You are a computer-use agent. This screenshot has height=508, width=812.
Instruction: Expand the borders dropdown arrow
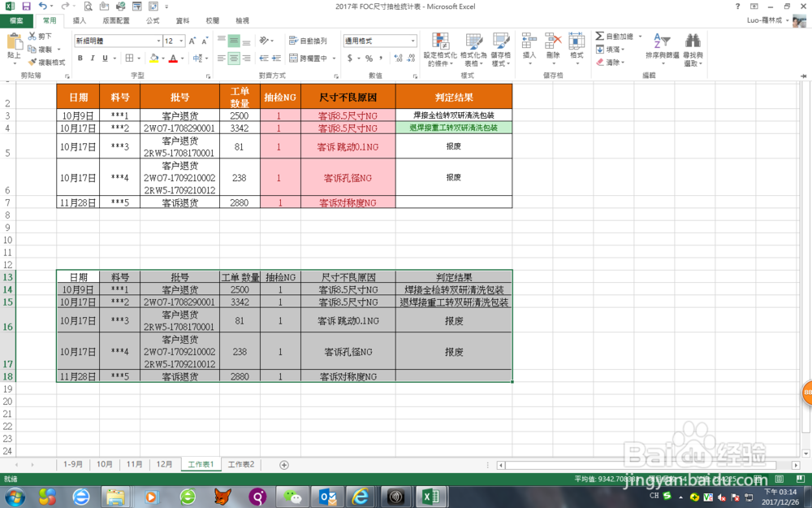(x=139, y=58)
